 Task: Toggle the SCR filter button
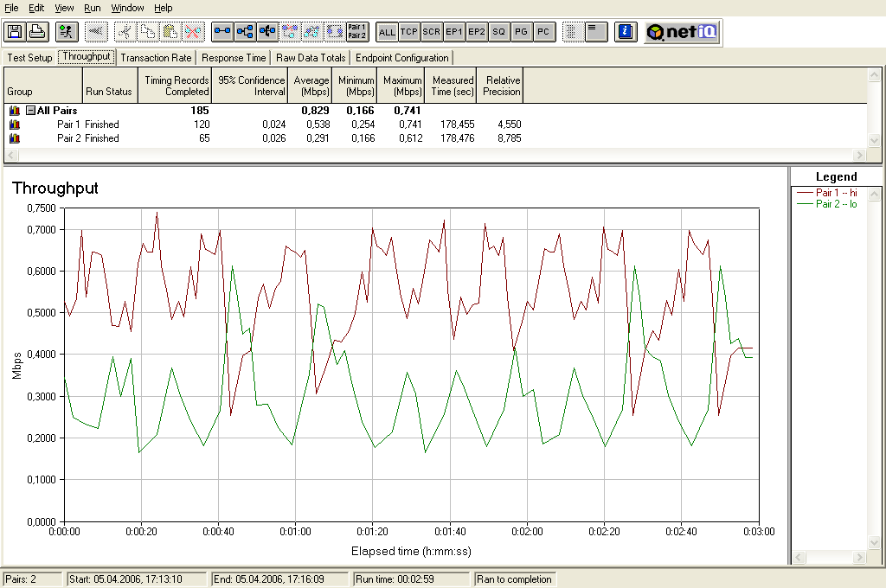tap(432, 32)
